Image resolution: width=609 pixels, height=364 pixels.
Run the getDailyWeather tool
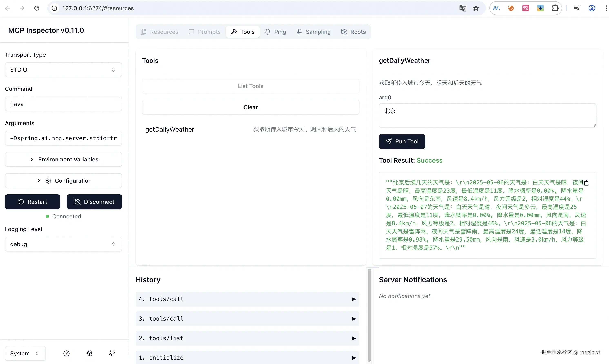402,141
